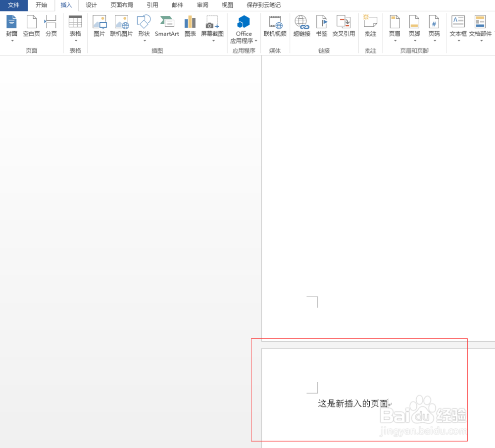The image size is (495, 448).
Task: Expand the Office 应用程序 dropdown arrow
Action: click(256, 41)
